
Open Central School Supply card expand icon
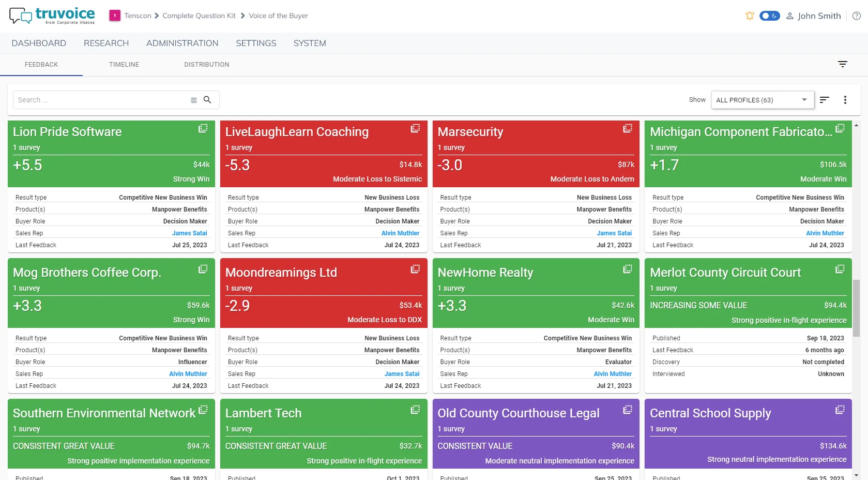(840, 410)
